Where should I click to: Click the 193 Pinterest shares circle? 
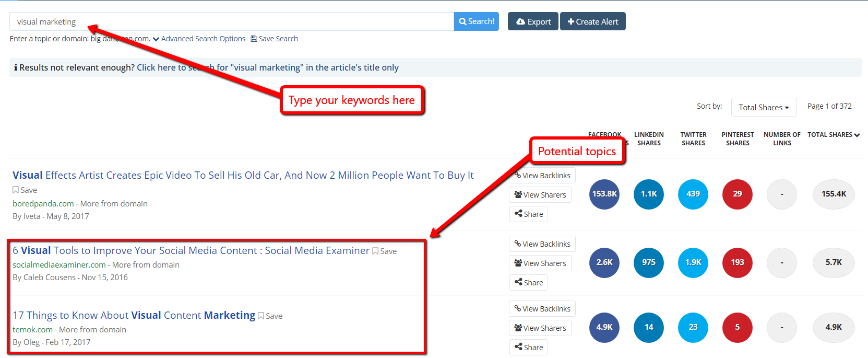coord(738,262)
